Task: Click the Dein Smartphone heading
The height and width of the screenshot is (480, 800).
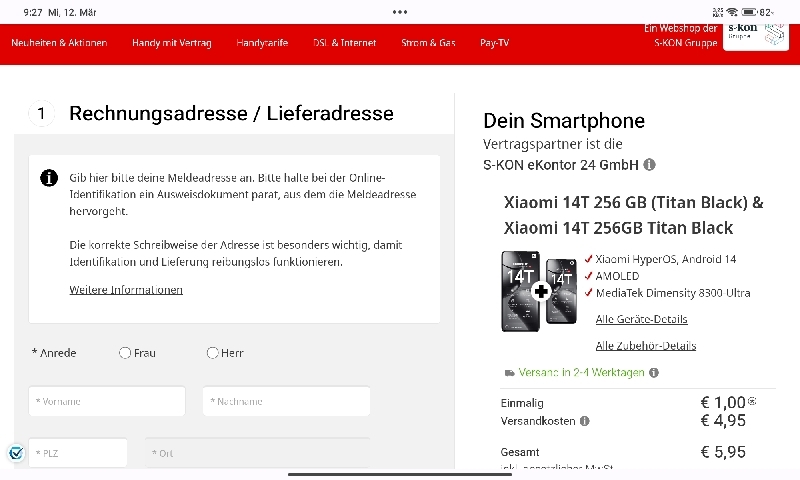Action: [x=564, y=121]
